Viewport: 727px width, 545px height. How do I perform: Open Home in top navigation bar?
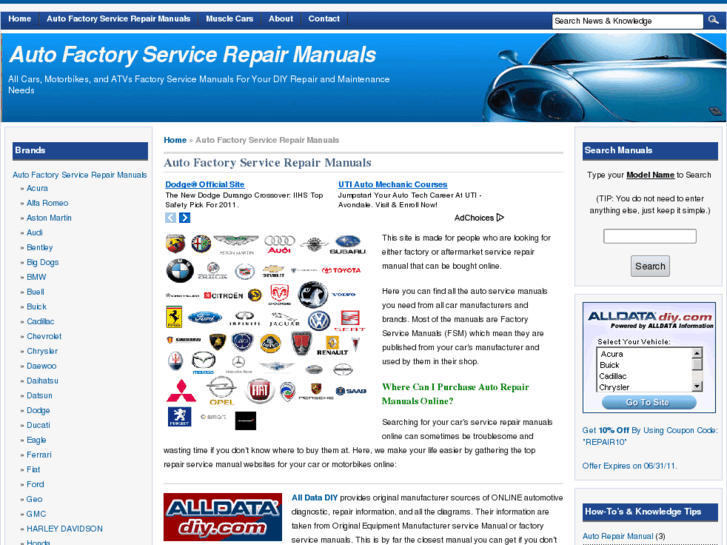point(19,19)
